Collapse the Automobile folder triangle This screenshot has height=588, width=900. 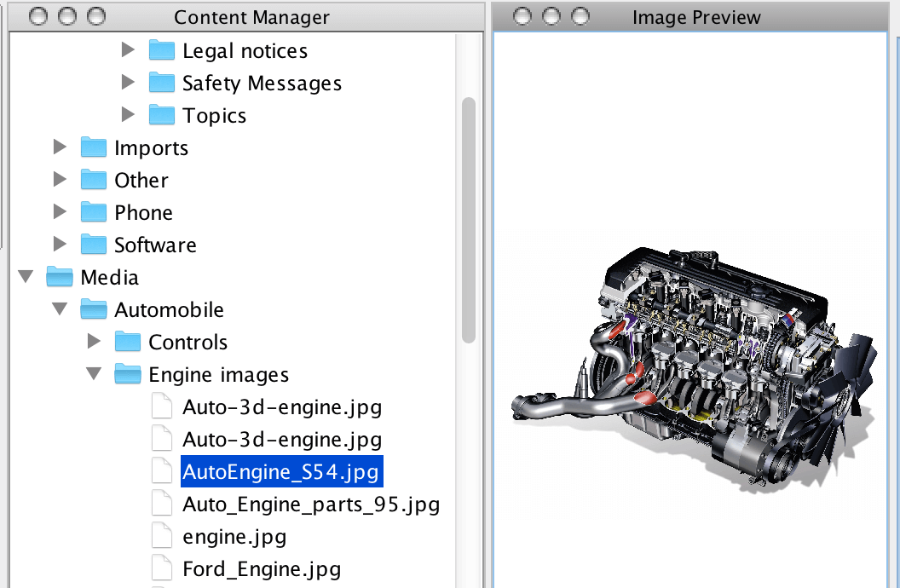tap(60, 309)
